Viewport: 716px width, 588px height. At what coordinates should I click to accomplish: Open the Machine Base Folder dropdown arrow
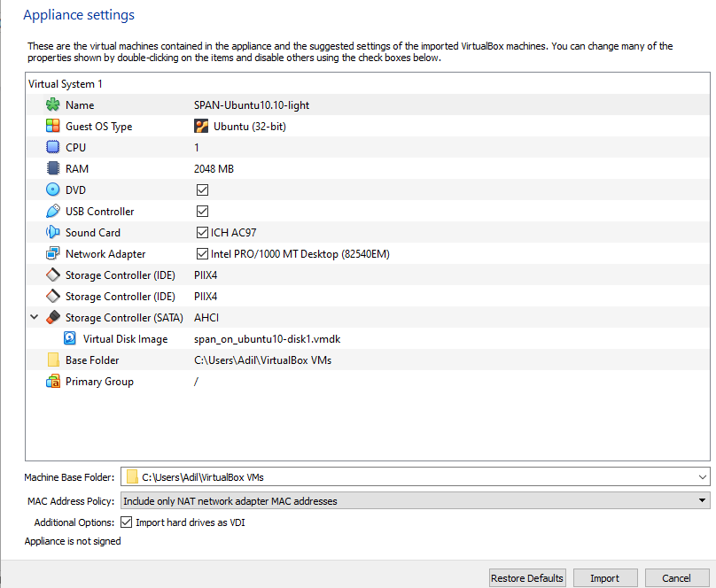tap(703, 477)
